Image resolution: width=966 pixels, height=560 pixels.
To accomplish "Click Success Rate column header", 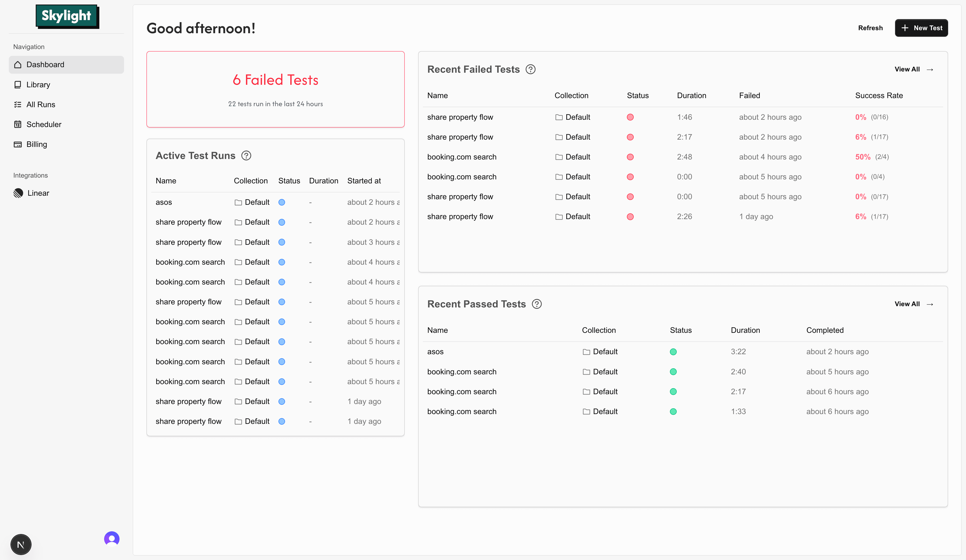I will (879, 95).
